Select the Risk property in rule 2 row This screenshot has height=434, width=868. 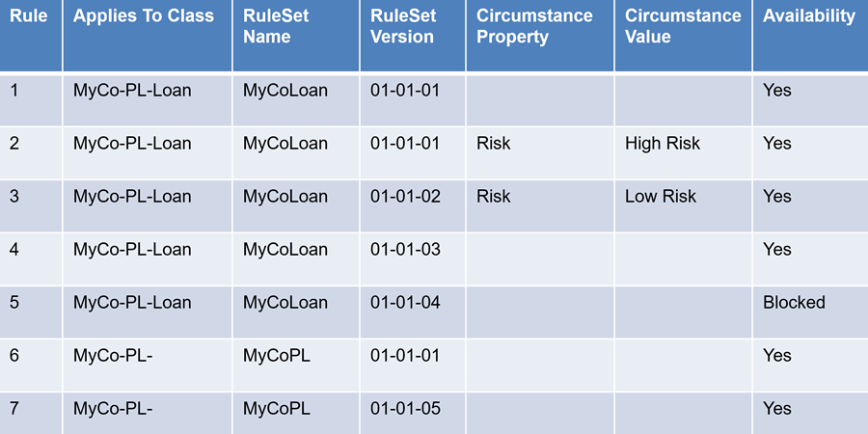point(494,144)
